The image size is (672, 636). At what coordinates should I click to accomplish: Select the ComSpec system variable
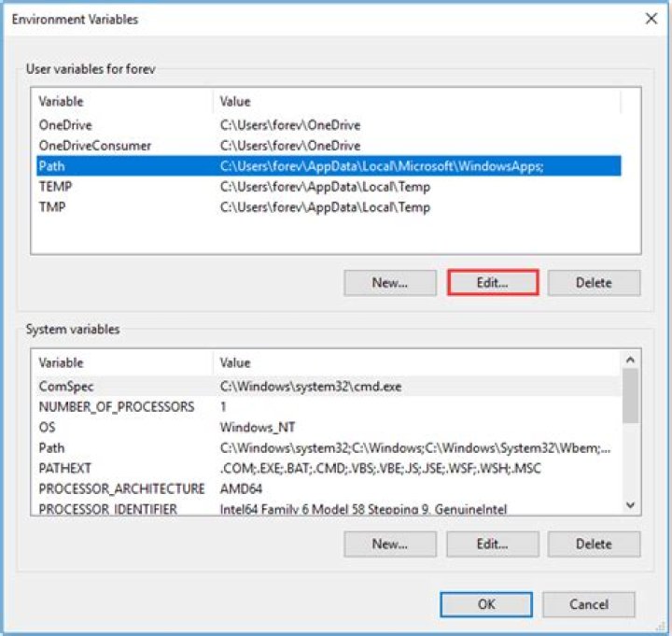pyautogui.click(x=66, y=386)
